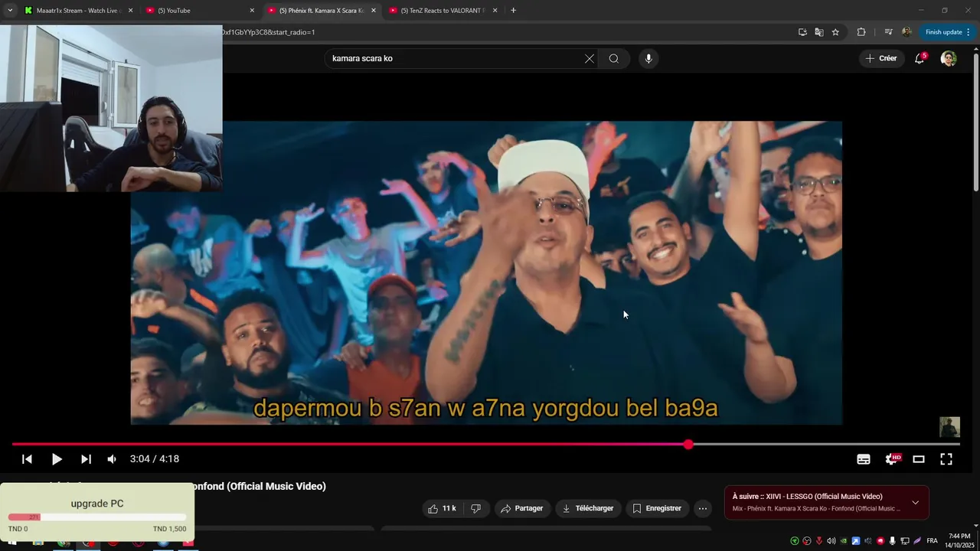Click the play button in the video player
Viewport: 980px width, 551px height.
point(57,459)
